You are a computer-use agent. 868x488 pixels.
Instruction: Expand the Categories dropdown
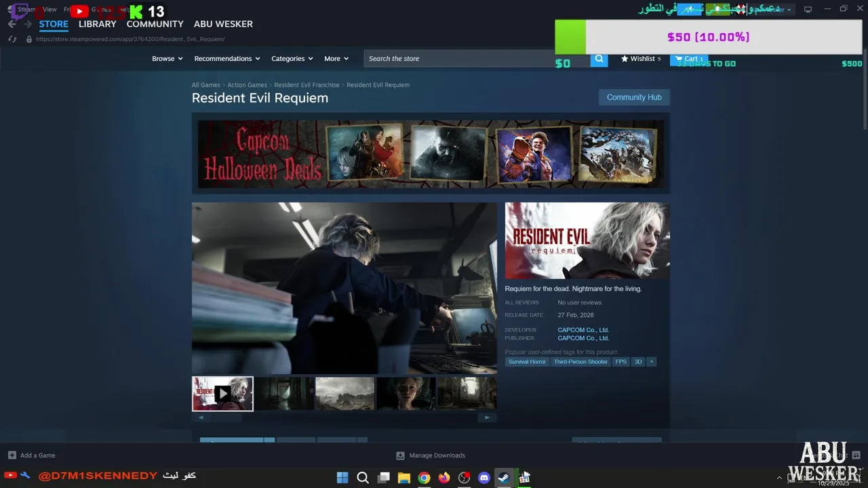click(292, 59)
